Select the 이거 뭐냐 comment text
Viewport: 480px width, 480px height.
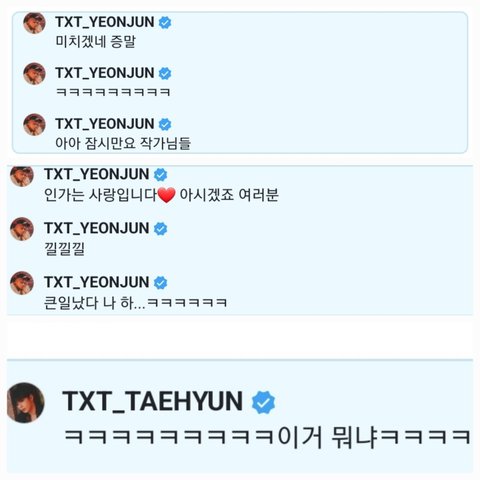pyautogui.click(x=267, y=437)
